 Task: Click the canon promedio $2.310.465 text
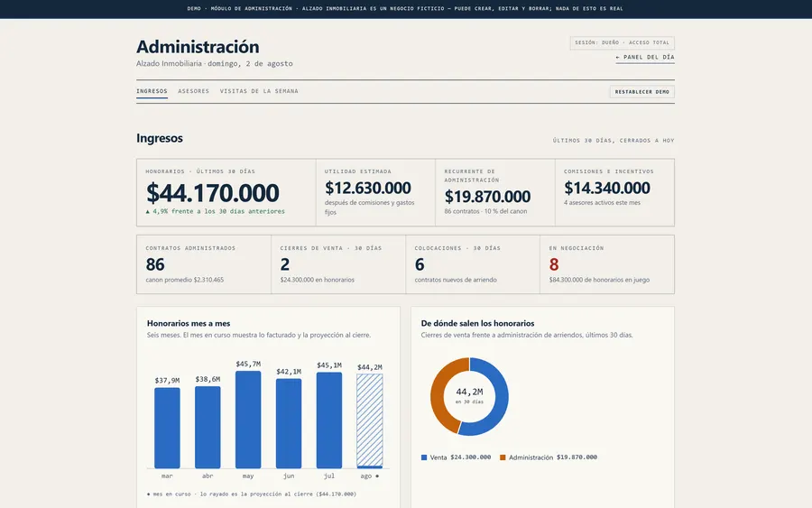[184, 280]
